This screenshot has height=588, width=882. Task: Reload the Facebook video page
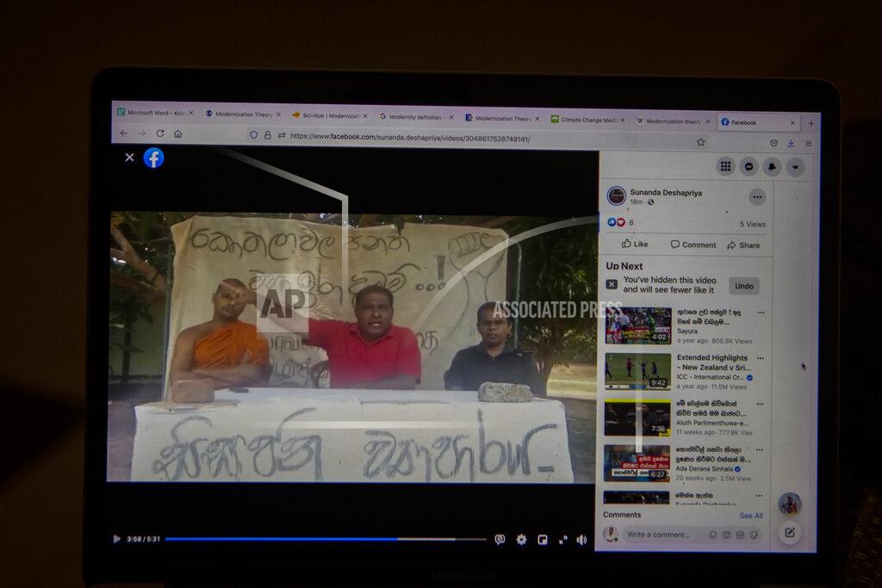(x=160, y=133)
